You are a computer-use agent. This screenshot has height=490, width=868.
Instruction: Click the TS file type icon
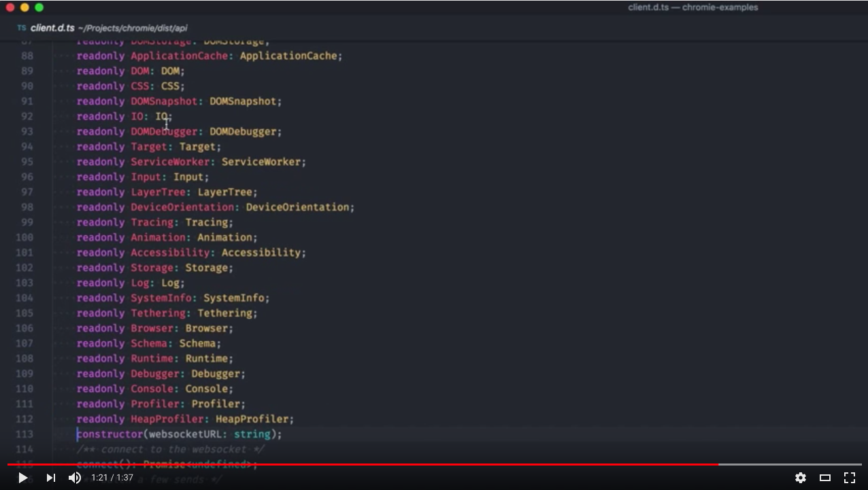click(22, 28)
